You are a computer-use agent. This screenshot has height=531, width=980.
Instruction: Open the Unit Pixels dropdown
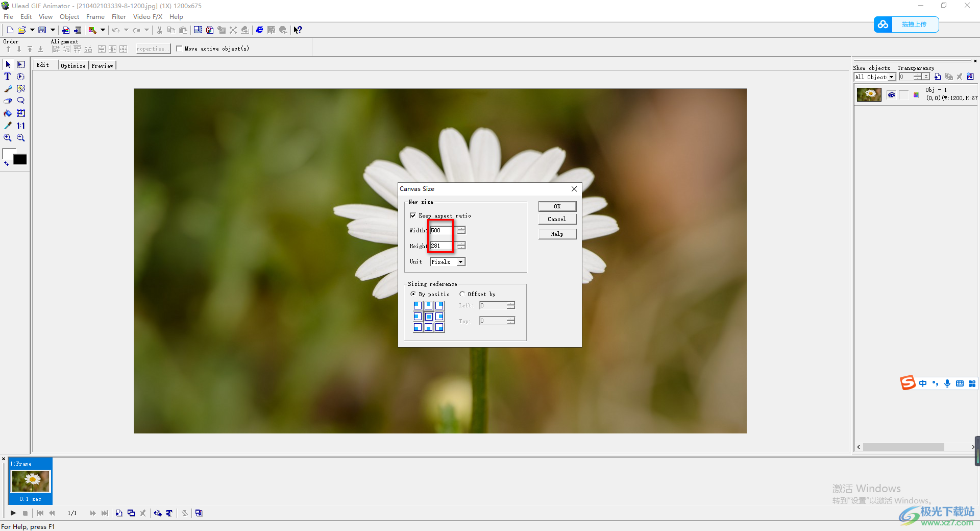460,262
